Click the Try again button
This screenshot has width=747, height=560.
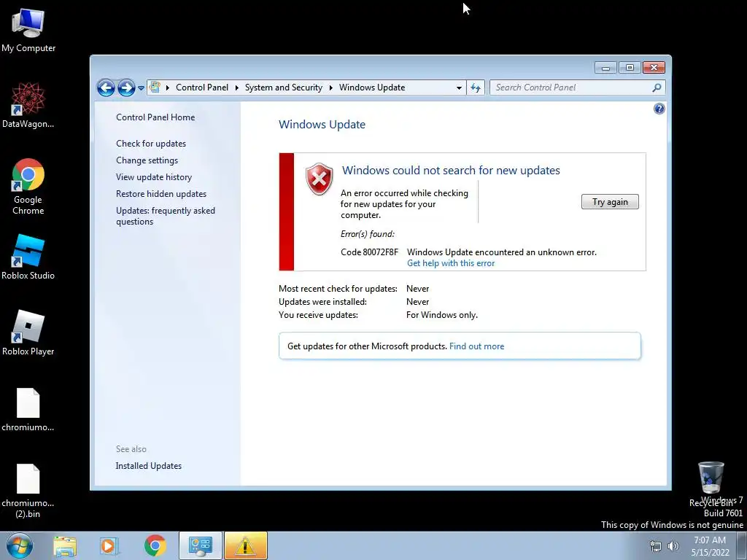(610, 202)
